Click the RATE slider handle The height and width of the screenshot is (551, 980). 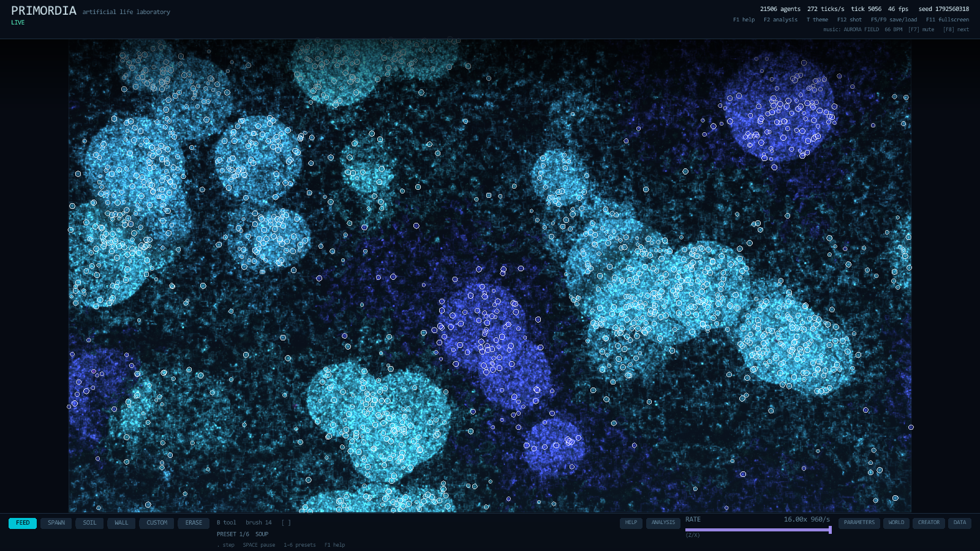[x=830, y=530]
